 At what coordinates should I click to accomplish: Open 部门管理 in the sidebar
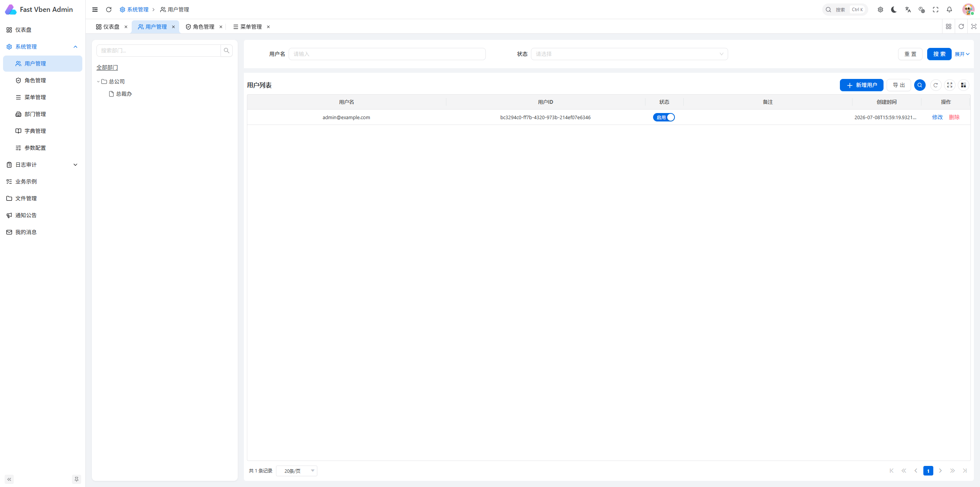click(x=42, y=114)
